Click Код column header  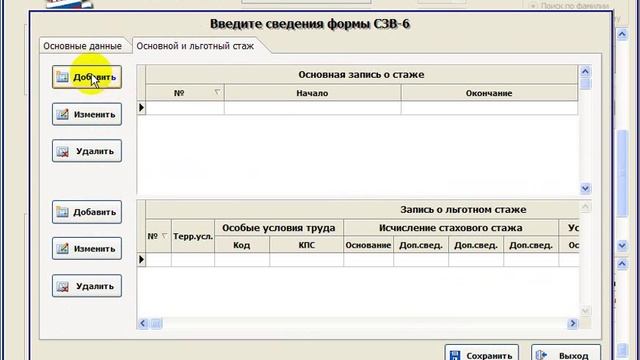[242, 245]
